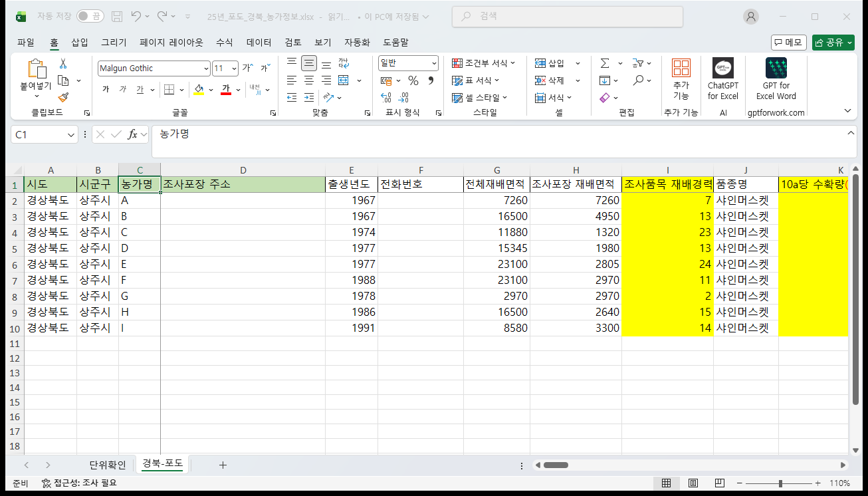Switch to the 보기 ribbon tab

coord(323,43)
